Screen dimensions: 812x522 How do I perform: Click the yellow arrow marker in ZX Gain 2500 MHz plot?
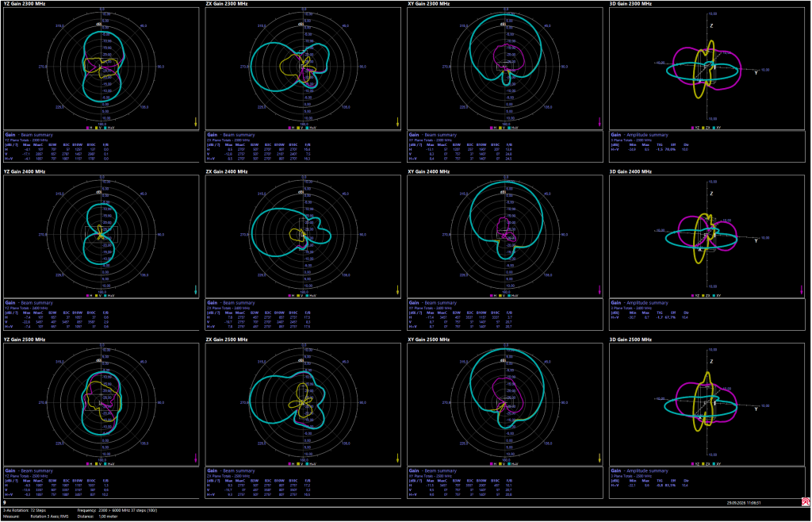(397, 458)
